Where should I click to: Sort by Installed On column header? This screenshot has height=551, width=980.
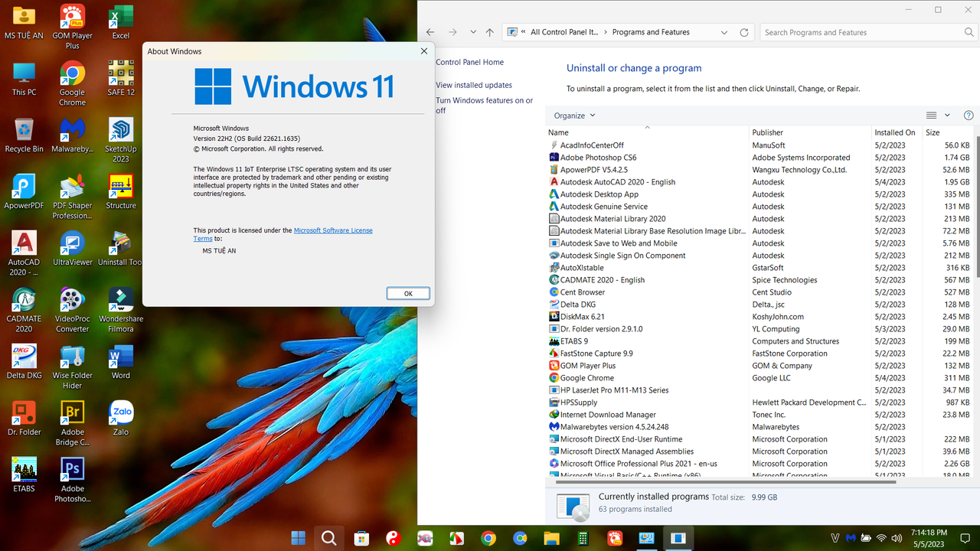click(897, 132)
